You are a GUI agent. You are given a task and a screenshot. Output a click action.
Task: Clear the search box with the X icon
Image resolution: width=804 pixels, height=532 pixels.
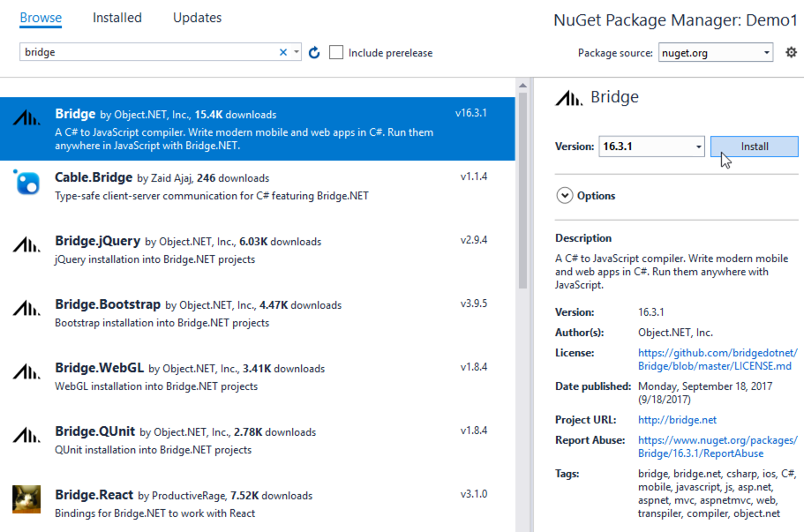tap(283, 52)
